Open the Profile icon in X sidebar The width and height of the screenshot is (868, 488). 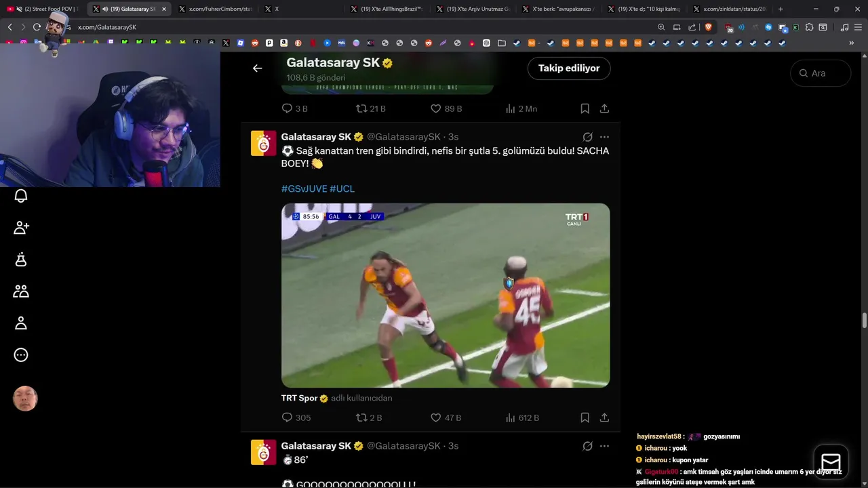tap(21, 323)
